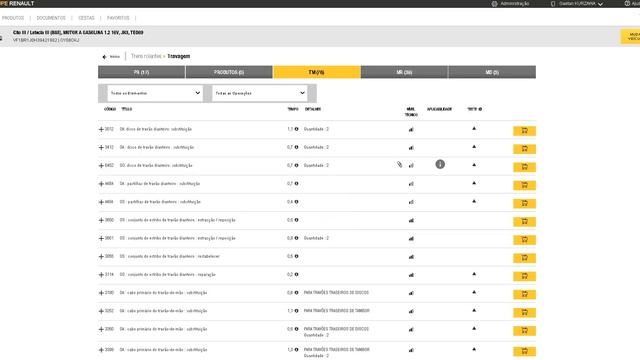Show time info for estribo restabelecer 0,5

coord(296,256)
